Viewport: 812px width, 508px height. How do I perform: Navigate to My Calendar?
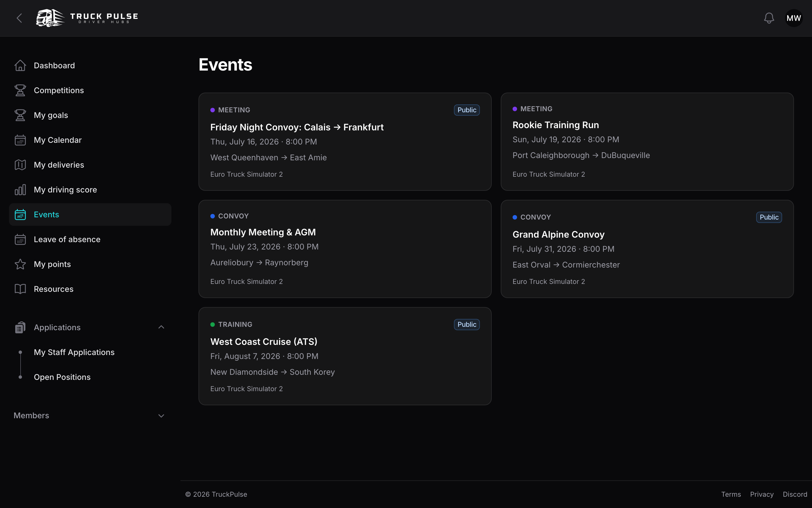[x=90, y=140]
